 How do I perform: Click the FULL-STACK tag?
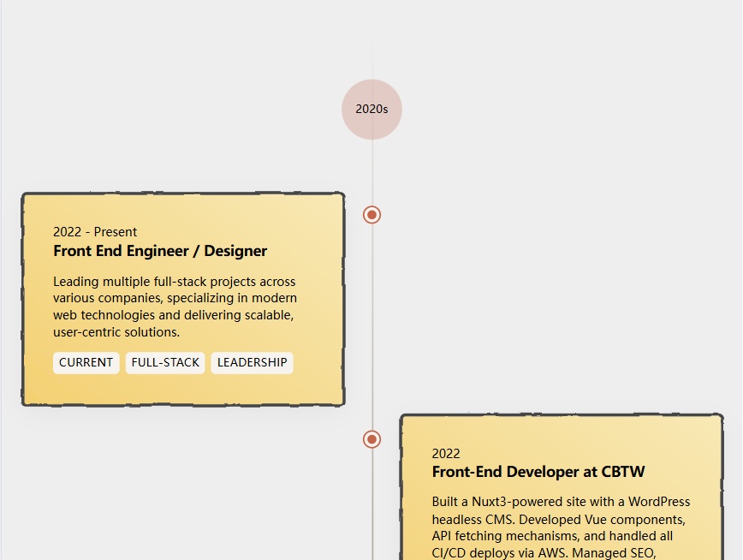[165, 363]
